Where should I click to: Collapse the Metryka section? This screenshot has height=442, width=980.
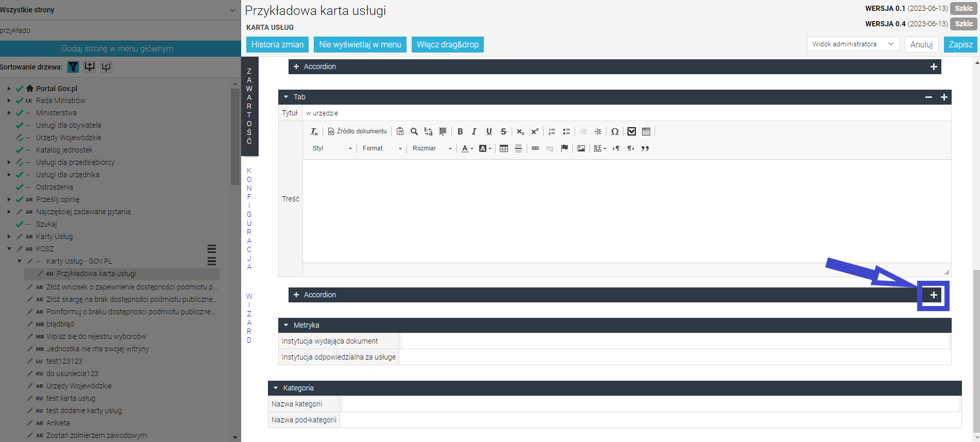coord(286,325)
